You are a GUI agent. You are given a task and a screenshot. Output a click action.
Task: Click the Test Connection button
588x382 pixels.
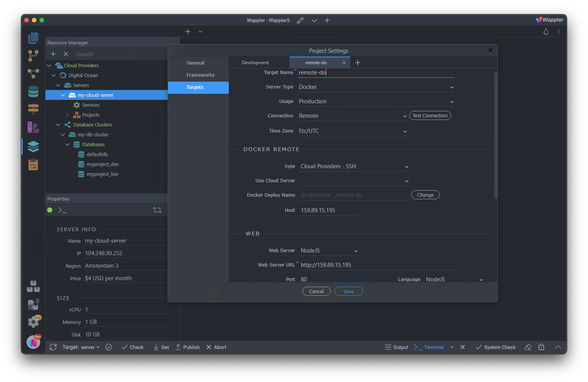(x=430, y=116)
